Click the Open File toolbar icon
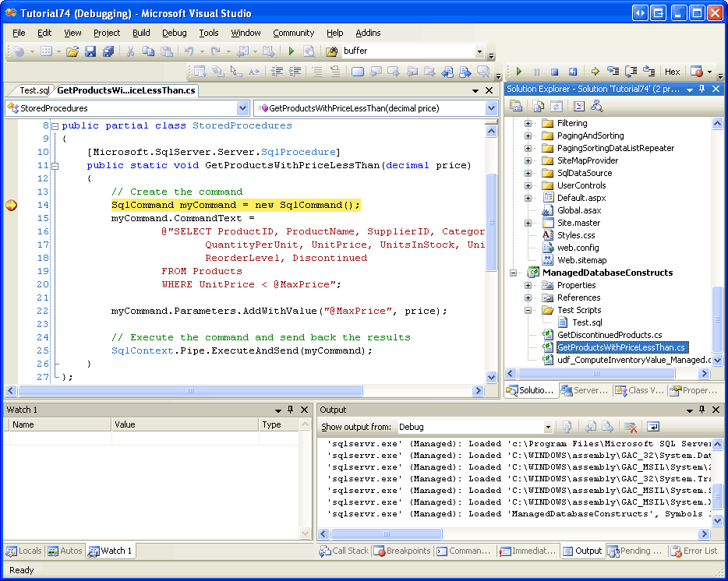This screenshot has width=728, height=581. (x=72, y=51)
